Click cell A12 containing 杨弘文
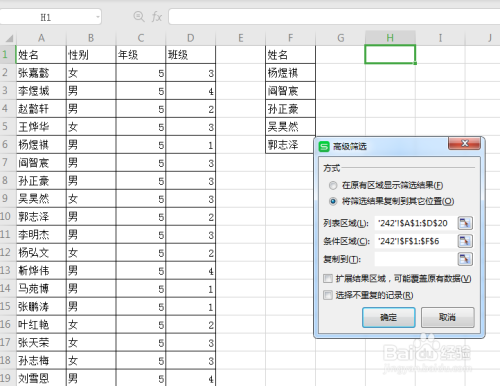The width and height of the screenshot is (500, 386). coord(41,252)
